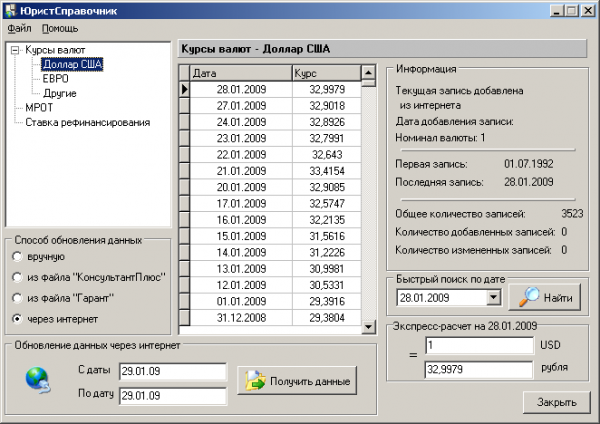The image size is (600, 424).
Task: Choose update from file КонсультантПлюс
Action: (18, 277)
